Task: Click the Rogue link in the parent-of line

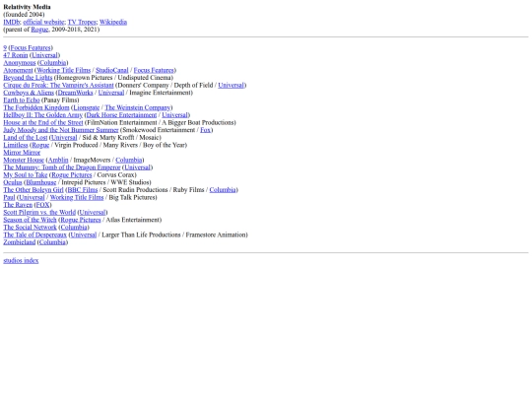Action: coord(39,30)
